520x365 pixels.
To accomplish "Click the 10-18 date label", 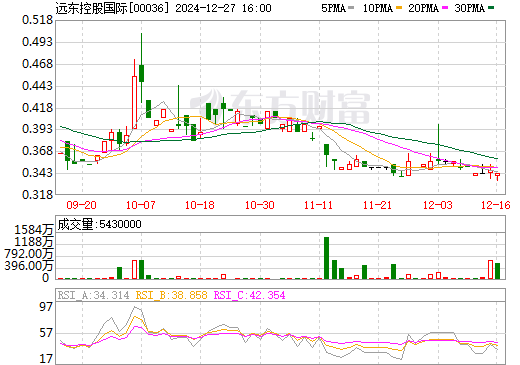I will coord(200,205).
